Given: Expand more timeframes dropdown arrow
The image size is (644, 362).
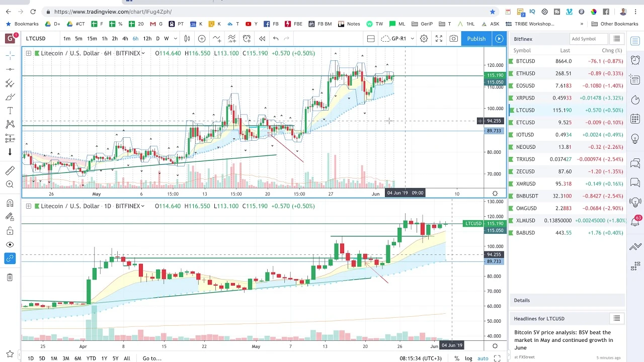Looking at the screenshot, I should 176,39.
